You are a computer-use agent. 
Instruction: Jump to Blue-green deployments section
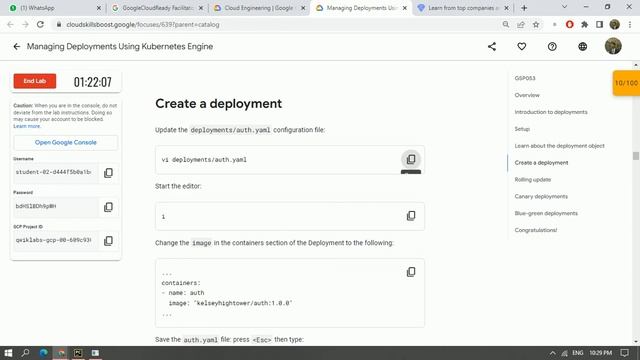click(x=546, y=213)
